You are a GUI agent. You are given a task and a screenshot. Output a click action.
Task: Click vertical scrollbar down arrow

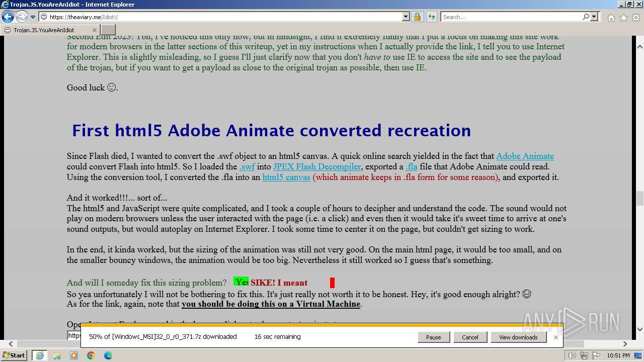click(x=639, y=329)
